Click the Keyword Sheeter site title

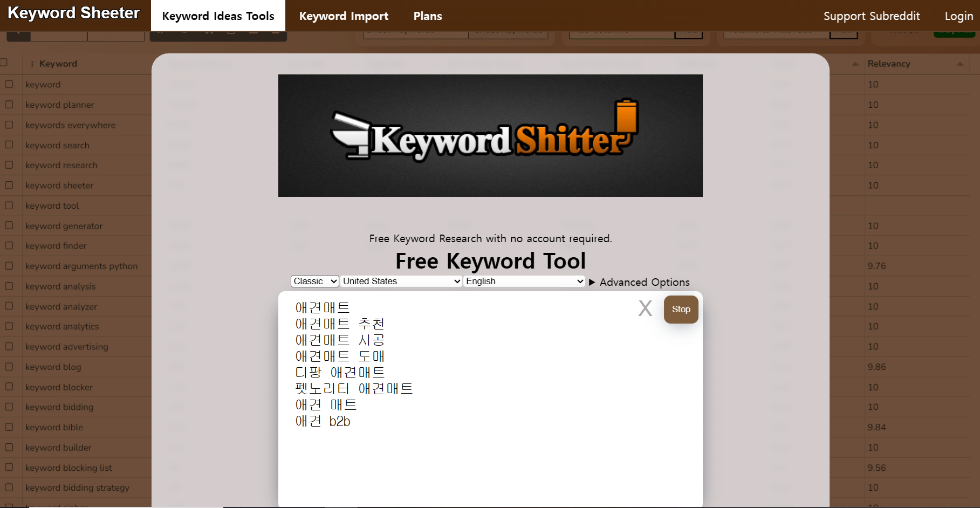[74, 13]
